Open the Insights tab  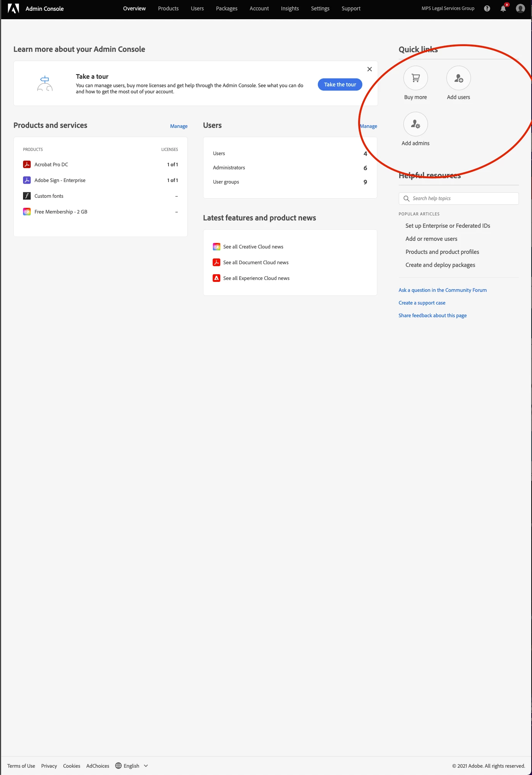290,8
